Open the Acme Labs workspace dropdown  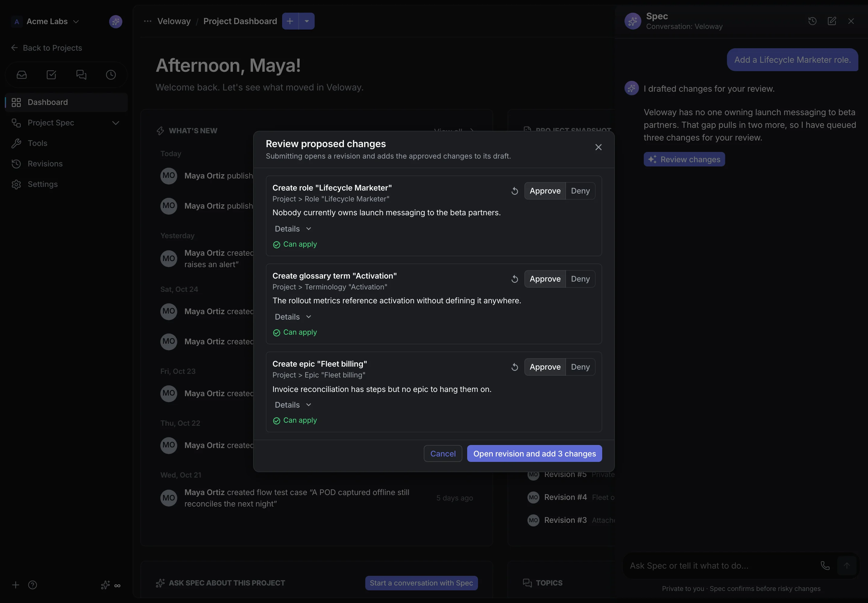tap(45, 21)
